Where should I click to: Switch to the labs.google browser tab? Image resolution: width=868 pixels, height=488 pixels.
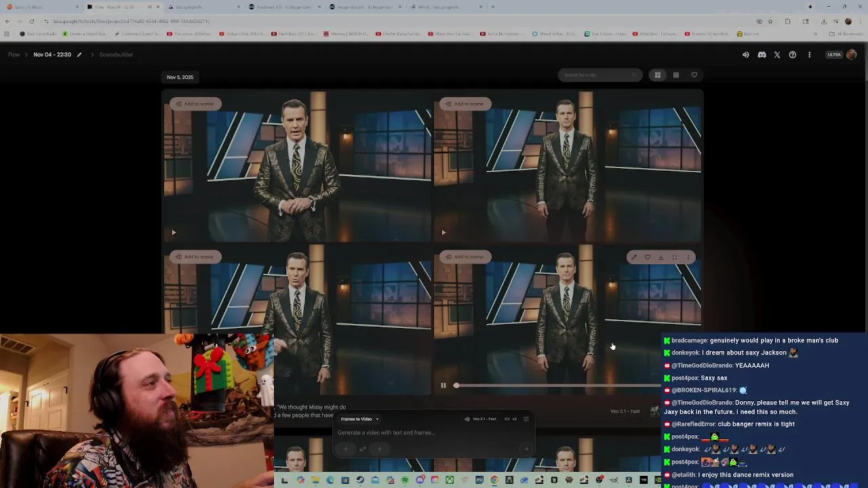(203, 7)
